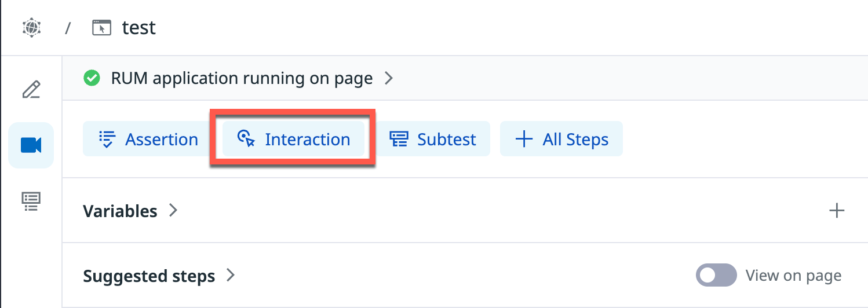868x308 pixels.
Task: Open the pencil edit icon in sidebar
Action: point(31,90)
